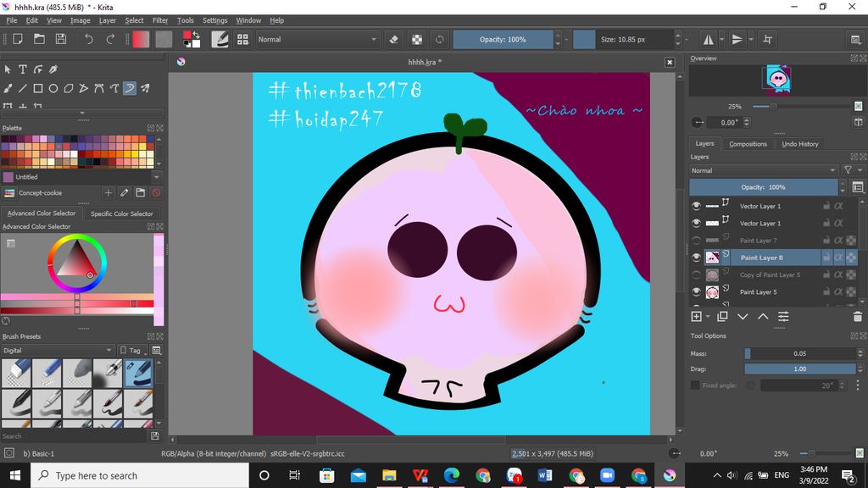Click Save document icon in toolbar
868x488 pixels.
coord(61,39)
